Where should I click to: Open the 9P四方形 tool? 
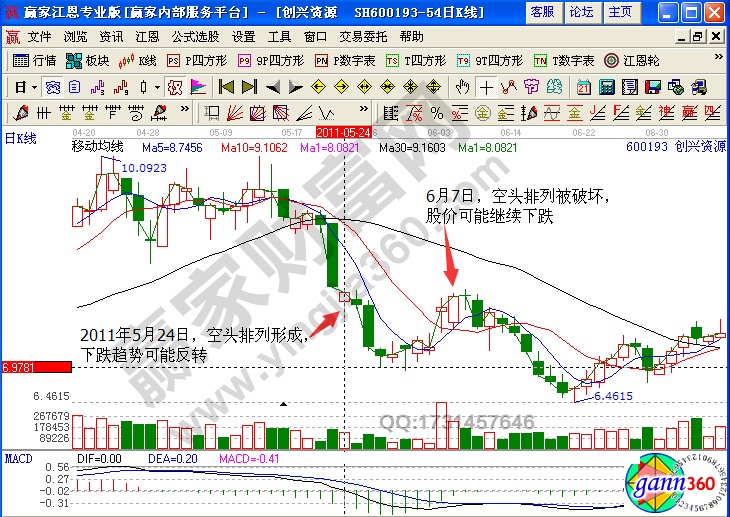(271, 61)
